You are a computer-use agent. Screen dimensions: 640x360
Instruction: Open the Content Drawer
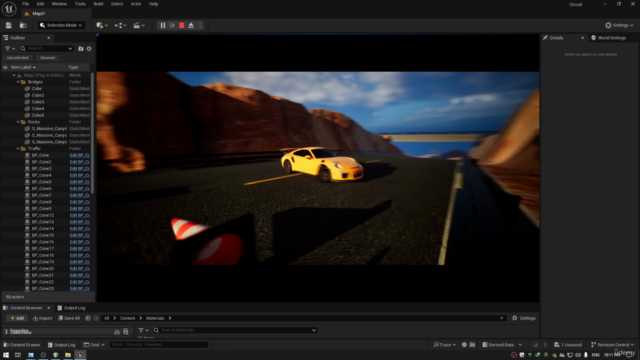click(22, 345)
